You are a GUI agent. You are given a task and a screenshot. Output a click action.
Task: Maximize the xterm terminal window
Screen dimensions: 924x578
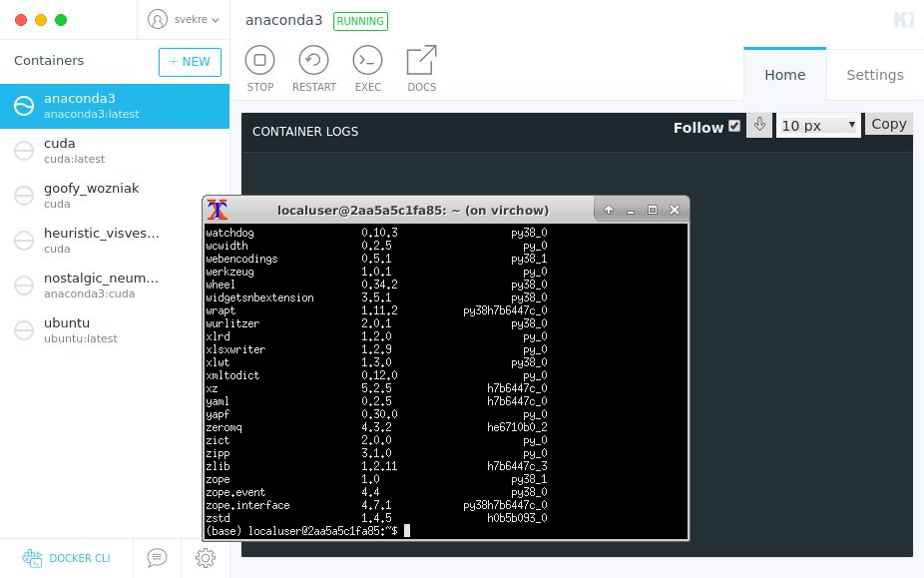653,210
